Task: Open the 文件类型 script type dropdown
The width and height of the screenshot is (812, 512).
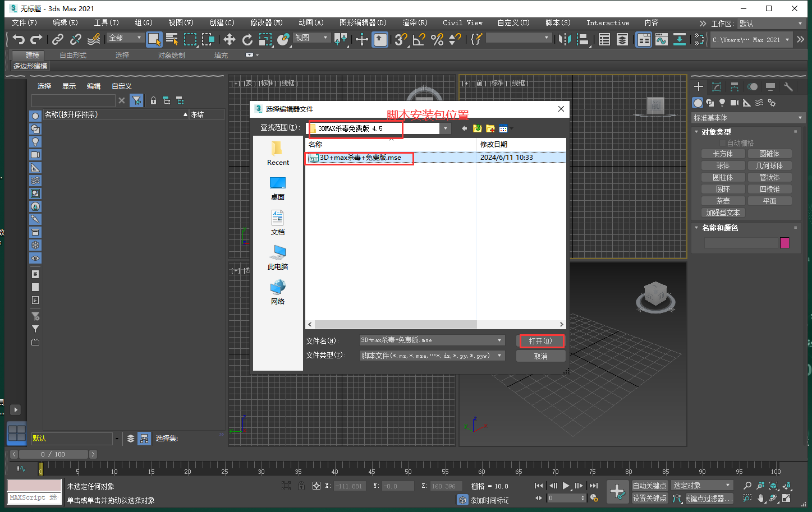Action: click(499, 356)
